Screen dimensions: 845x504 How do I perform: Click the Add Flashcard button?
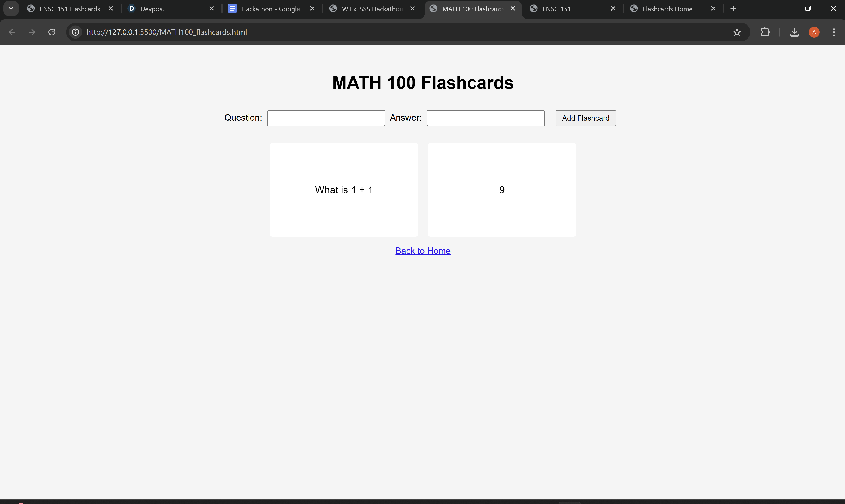click(585, 118)
